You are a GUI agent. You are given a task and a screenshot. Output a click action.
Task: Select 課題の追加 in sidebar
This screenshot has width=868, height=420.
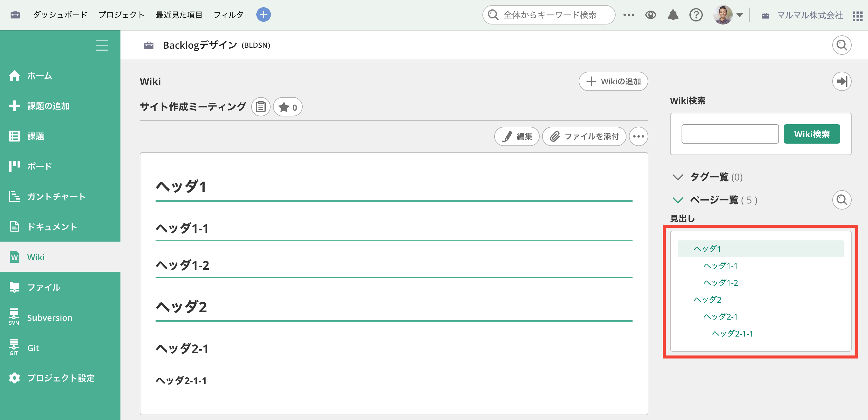(x=60, y=106)
